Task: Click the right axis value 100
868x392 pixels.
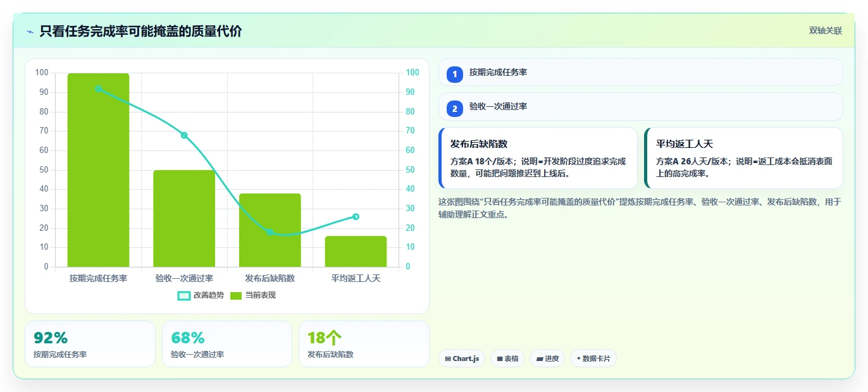Action: click(412, 73)
